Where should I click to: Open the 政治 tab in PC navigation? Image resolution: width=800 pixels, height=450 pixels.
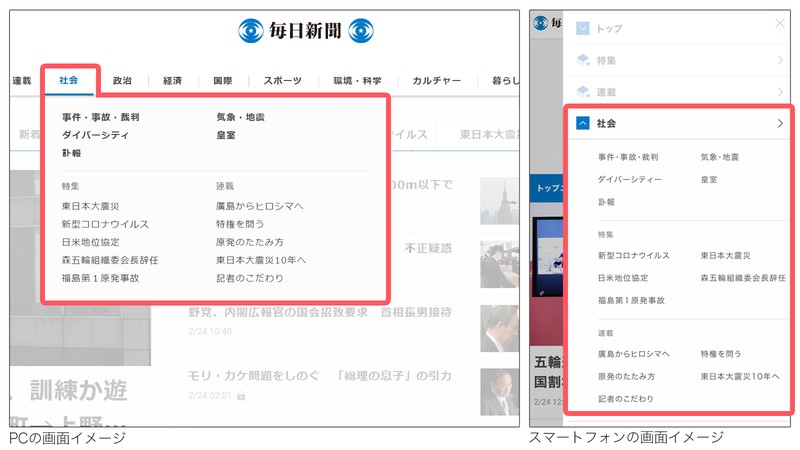[122, 81]
